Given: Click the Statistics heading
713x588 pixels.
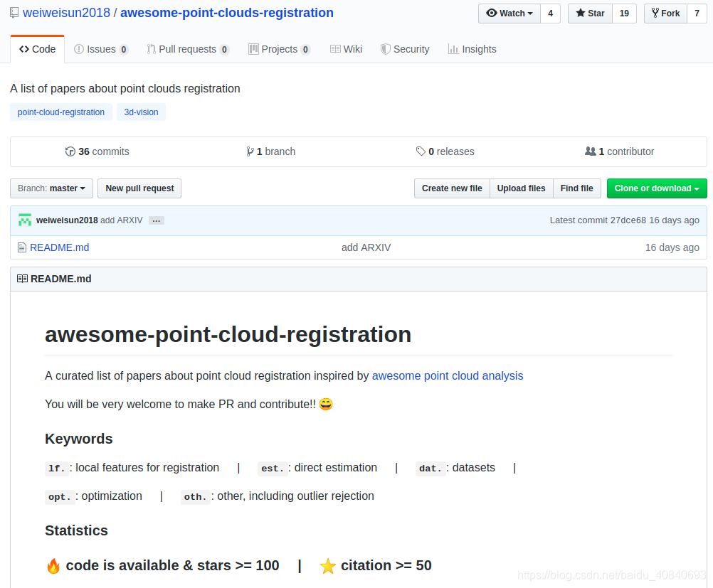Looking at the screenshot, I should pos(76,530).
